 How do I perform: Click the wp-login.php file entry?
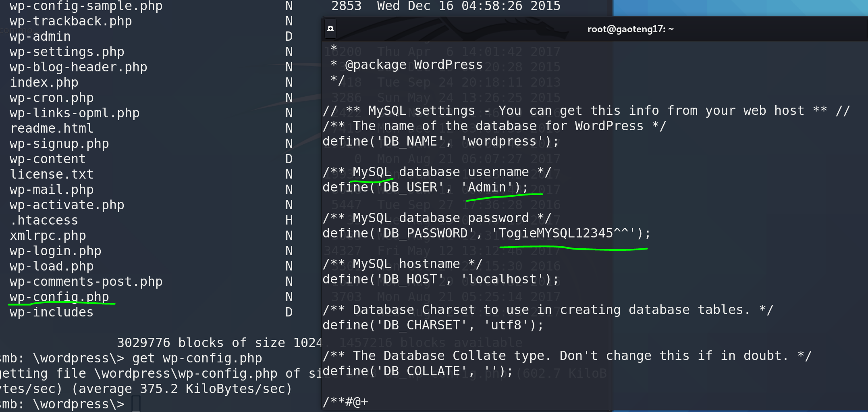click(x=56, y=251)
